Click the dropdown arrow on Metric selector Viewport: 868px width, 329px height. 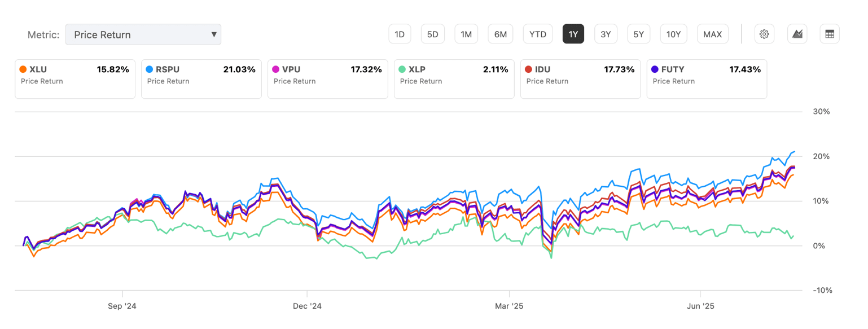point(214,34)
